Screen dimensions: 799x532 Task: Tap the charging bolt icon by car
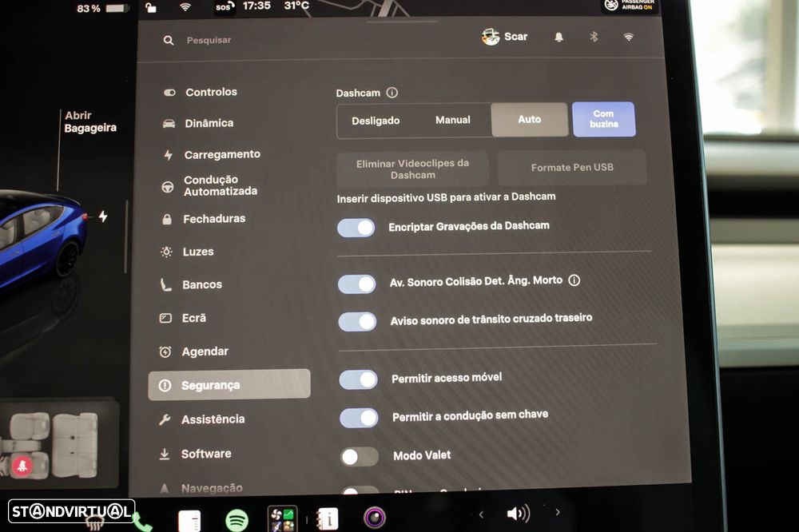[103, 216]
